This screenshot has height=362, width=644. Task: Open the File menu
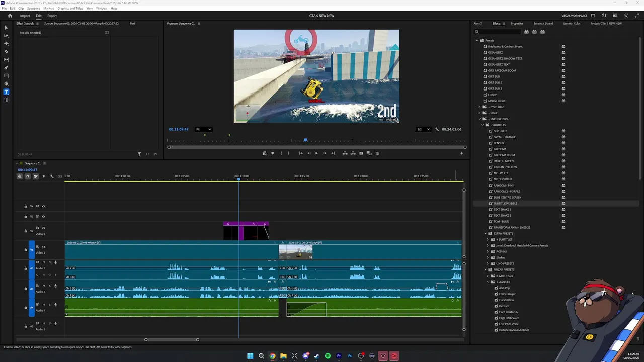(x=5, y=9)
